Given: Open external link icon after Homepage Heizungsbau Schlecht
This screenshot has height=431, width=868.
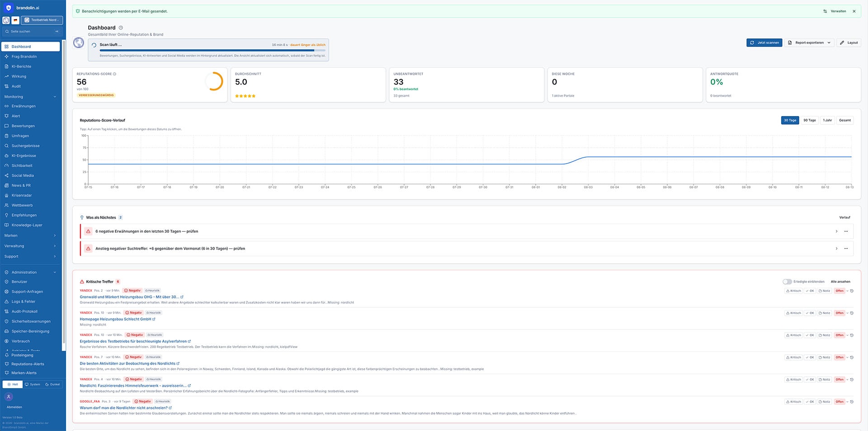Looking at the screenshot, I should [x=154, y=319].
